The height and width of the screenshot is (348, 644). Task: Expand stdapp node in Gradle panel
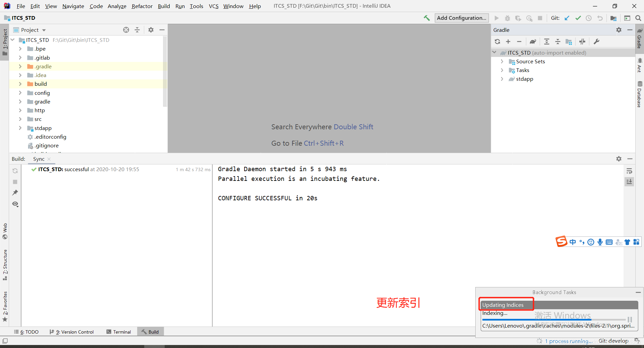[x=502, y=79]
